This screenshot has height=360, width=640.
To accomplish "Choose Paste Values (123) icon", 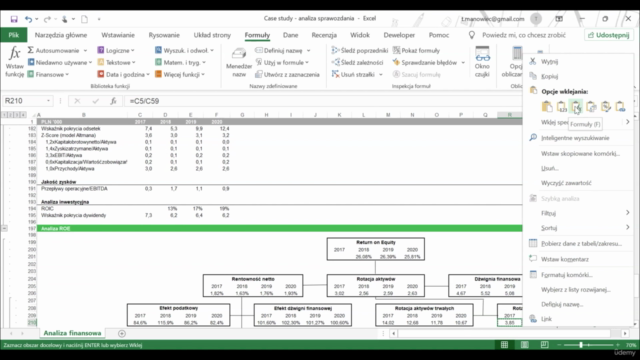I will pyautogui.click(x=562, y=107).
